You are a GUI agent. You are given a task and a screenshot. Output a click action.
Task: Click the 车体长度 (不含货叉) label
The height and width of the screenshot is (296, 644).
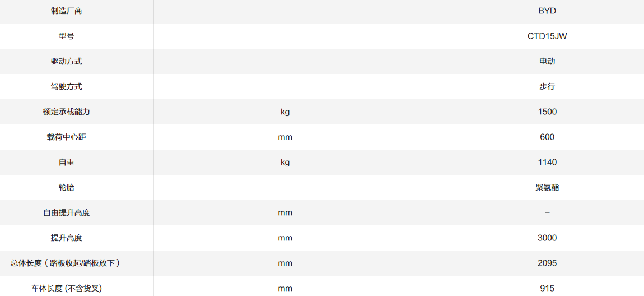click(66, 288)
